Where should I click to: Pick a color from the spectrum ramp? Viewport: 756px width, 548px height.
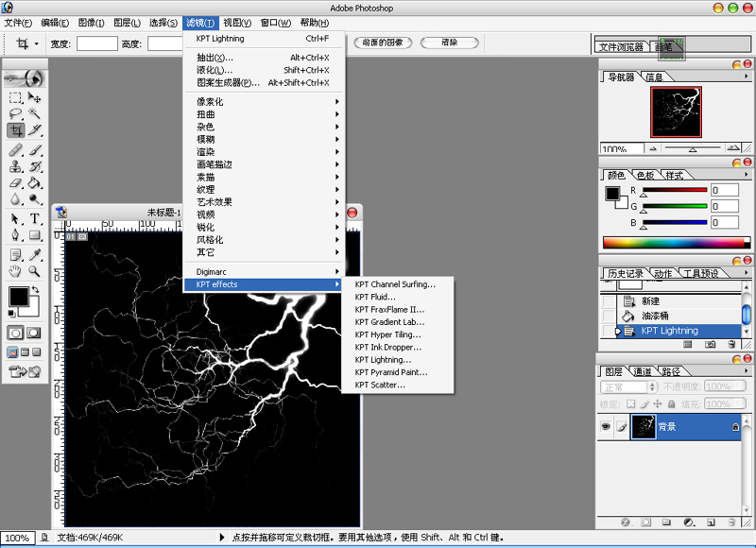click(x=676, y=243)
